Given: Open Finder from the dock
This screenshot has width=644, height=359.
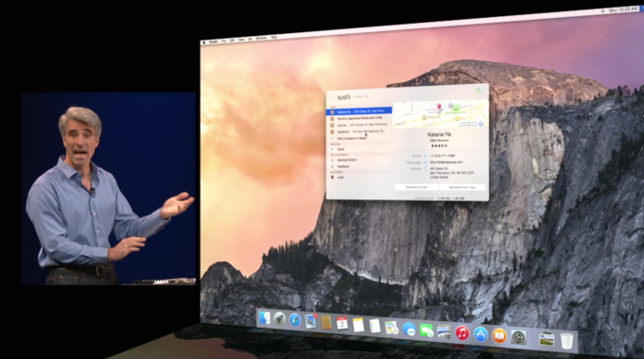Looking at the screenshot, I should [x=265, y=317].
